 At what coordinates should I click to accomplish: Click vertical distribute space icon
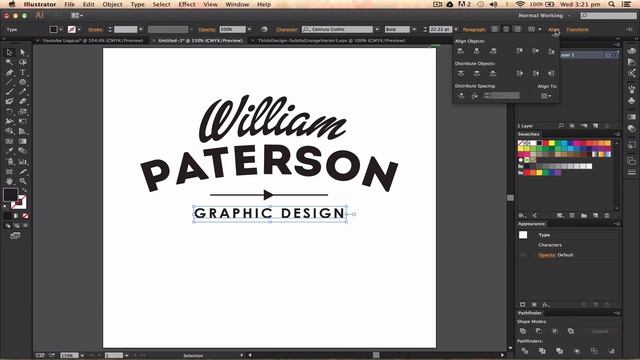461,96
